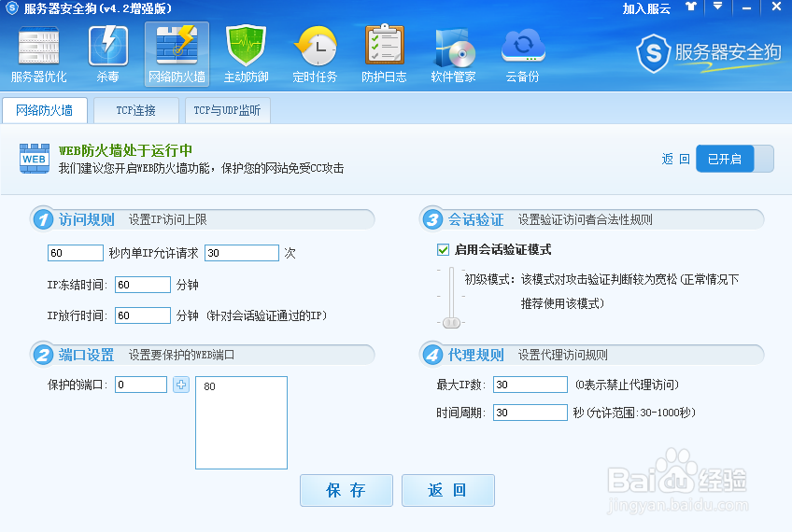Click the 时间周期 input field

click(530, 413)
